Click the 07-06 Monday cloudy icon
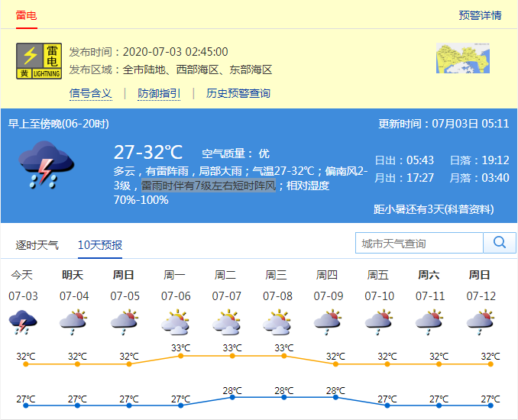 pos(175,322)
